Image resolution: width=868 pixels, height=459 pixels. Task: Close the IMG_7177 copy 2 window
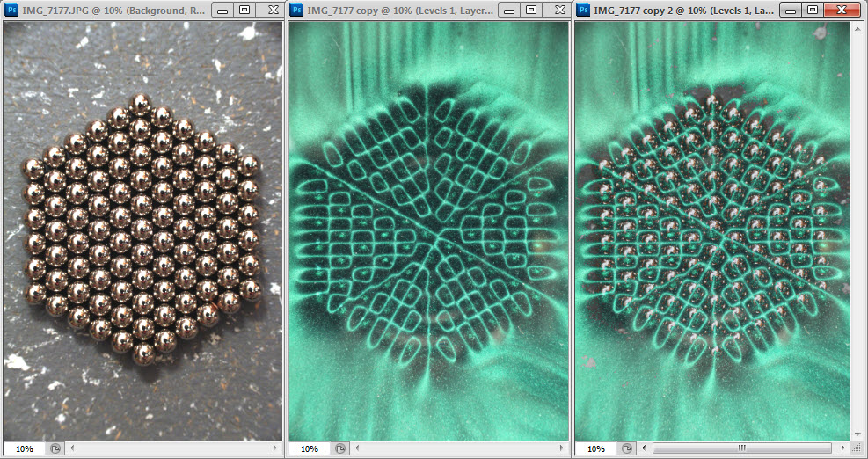(842, 10)
